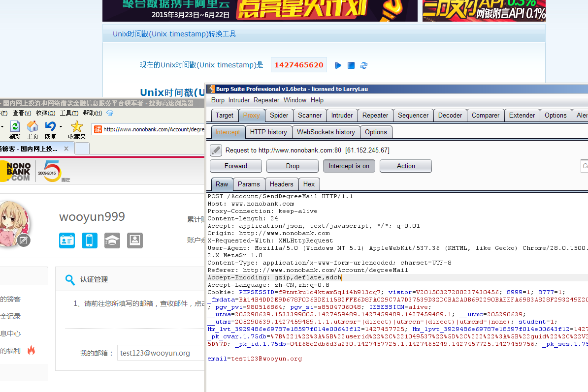Open the Window menu in Burp
588x392 pixels.
[295, 100]
